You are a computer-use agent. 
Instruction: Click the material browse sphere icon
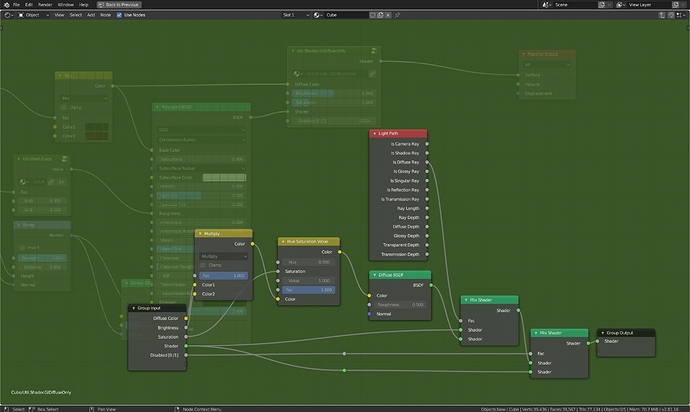tap(317, 15)
